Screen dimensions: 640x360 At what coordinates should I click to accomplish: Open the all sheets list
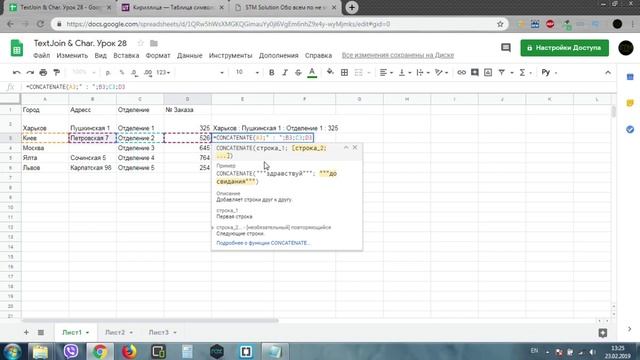point(41,332)
